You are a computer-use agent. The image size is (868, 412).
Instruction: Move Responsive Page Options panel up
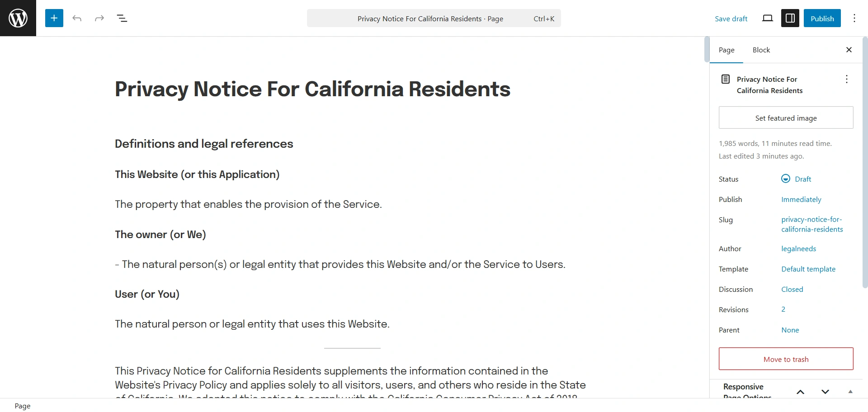(x=801, y=392)
